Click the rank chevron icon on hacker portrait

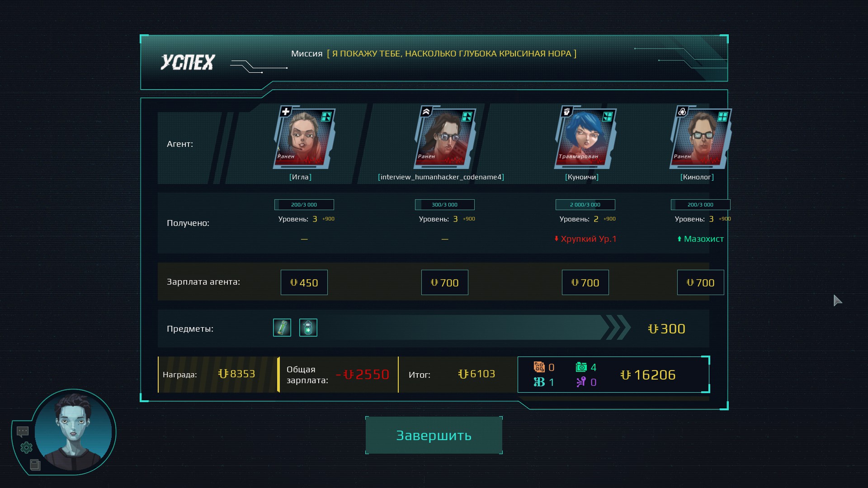coord(426,111)
